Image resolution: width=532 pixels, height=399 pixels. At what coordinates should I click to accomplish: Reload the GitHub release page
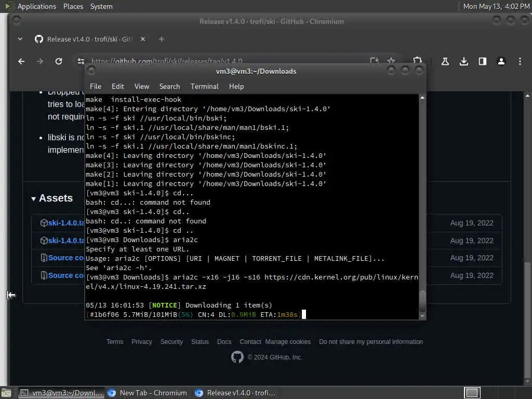(59, 61)
